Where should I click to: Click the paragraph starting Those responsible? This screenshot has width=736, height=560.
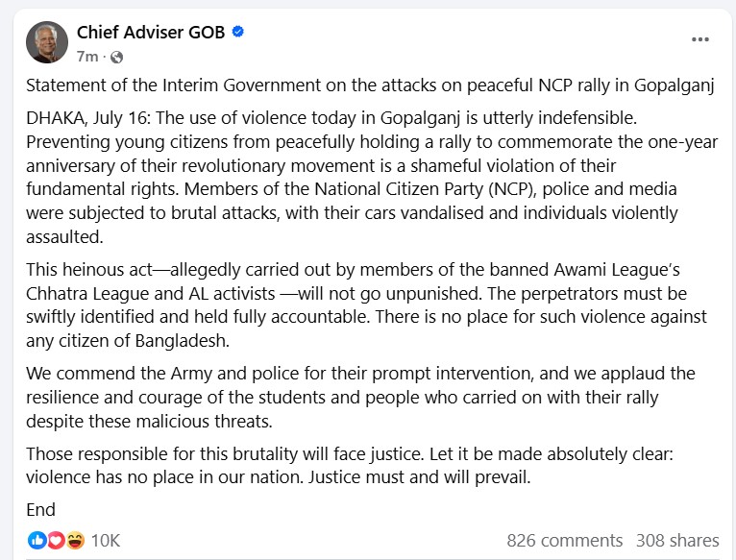350,466
